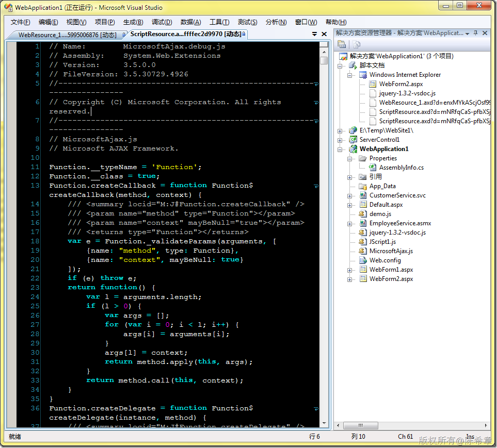Open the Solution Explorer window position dropdown
Viewport: 497px width, 448px height.
click(467, 34)
